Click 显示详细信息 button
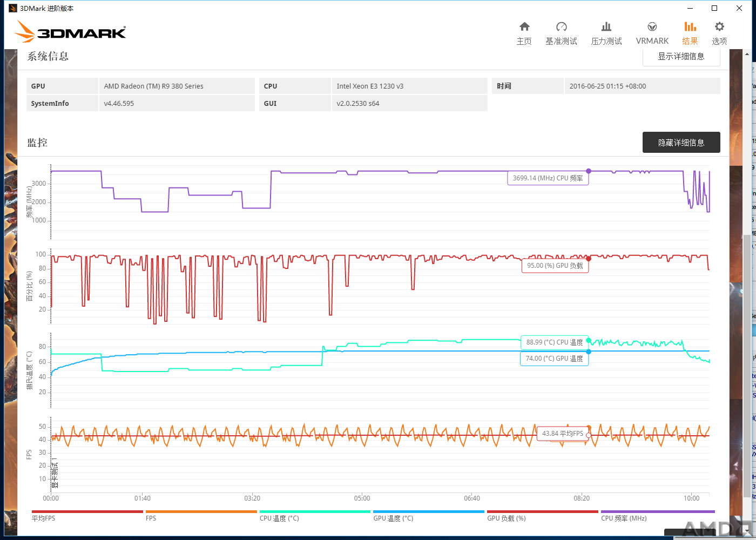The image size is (756, 540). coord(681,57)
